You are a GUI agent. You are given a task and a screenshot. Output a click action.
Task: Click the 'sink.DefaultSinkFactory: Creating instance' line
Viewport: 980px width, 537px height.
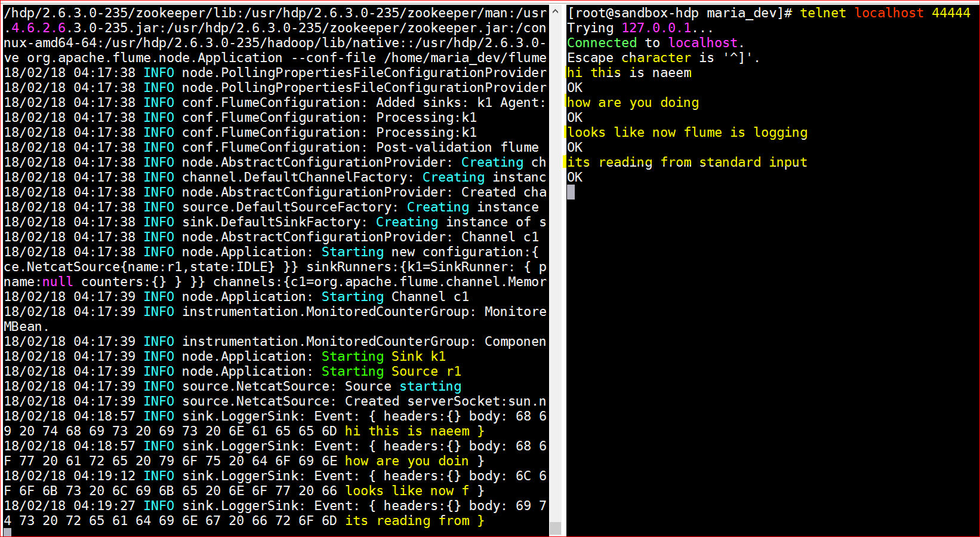coord(275,222)
